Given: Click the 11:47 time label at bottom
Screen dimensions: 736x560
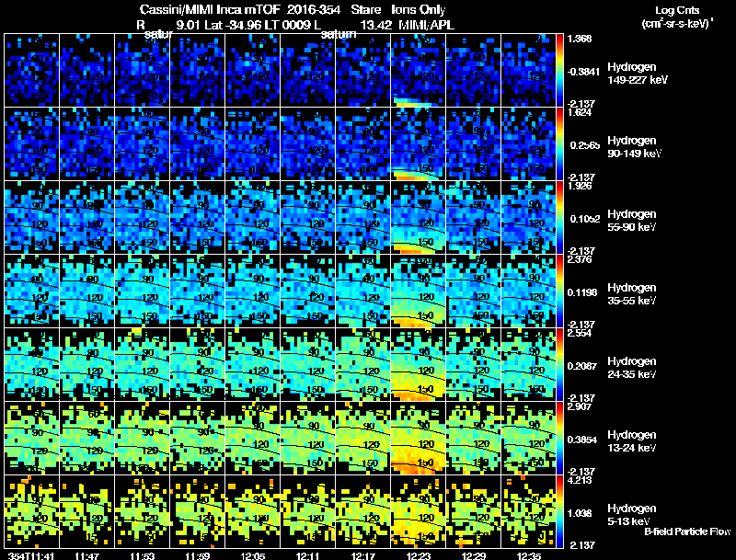Looking at the screenshot, I should (x=86, y=556).
